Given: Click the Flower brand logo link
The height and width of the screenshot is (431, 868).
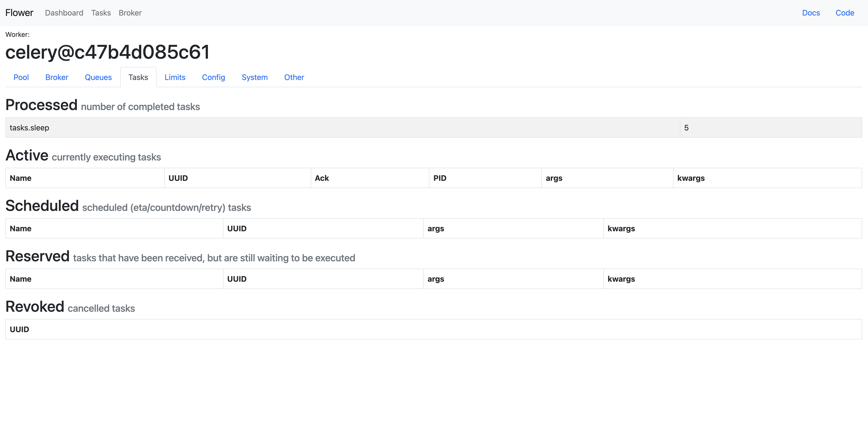Looking at the screenshot, I should click(x=19, y=13).
